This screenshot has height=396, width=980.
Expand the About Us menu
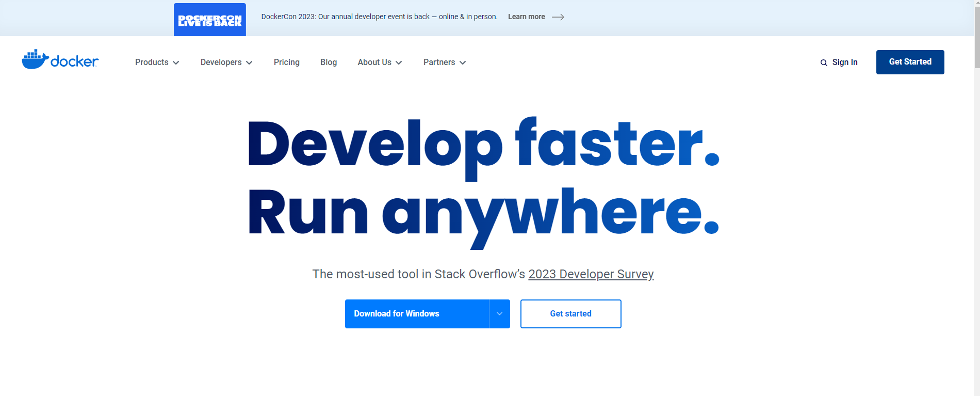coord(380,62)
